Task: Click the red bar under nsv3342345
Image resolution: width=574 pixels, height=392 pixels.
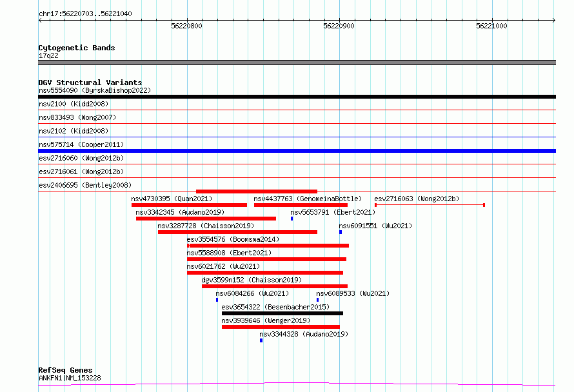Action: click(x=206, y=219)
